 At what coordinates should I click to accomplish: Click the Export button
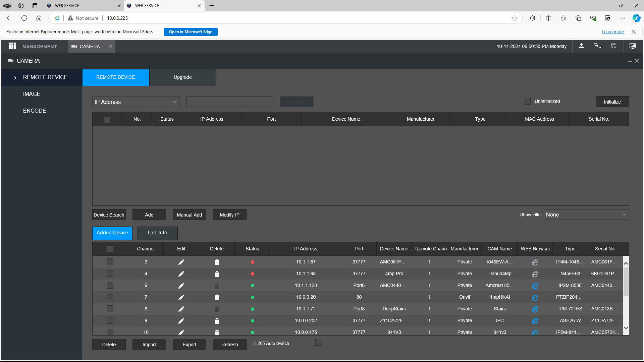pyautogui.click(x=190, y=345)
